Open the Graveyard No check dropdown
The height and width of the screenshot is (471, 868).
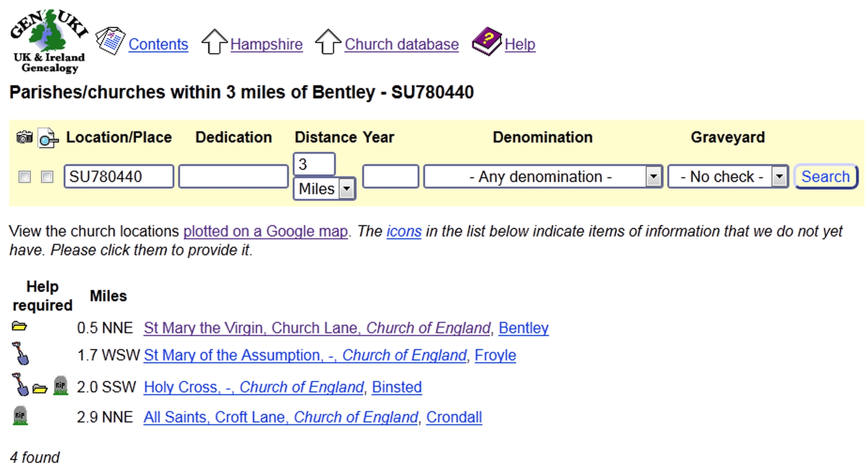pos(728,177)
